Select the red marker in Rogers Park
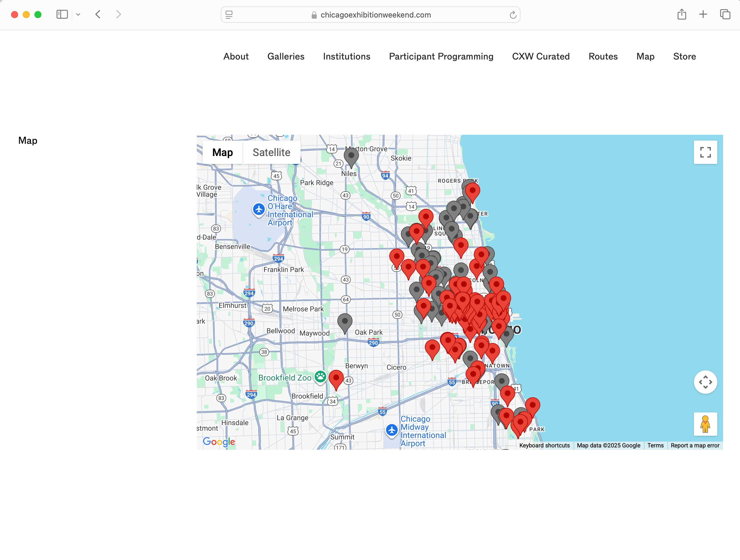 [x=473, y=193]
